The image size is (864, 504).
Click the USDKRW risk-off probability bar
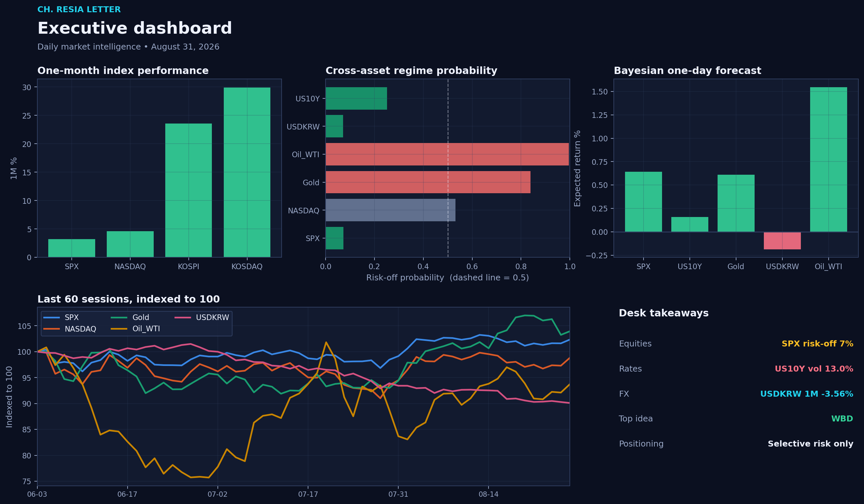point(334,126)
